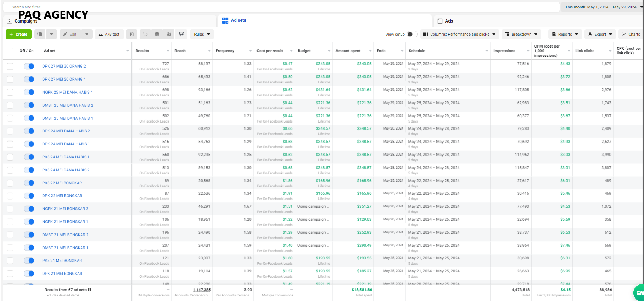The height and width of the screenshot is (301, 644).
Task: Start an A/B test
Action: point(109,34)
